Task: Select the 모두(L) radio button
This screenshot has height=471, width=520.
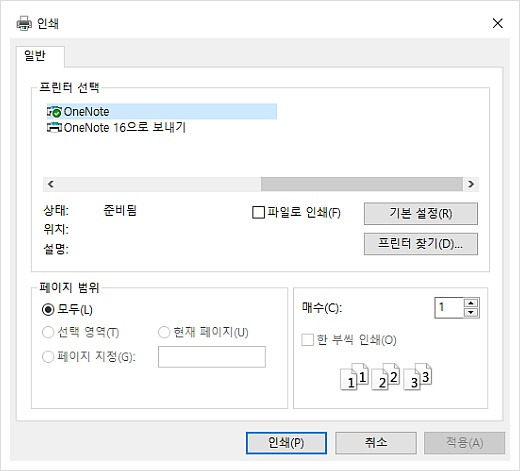Action: click(48, 310)
